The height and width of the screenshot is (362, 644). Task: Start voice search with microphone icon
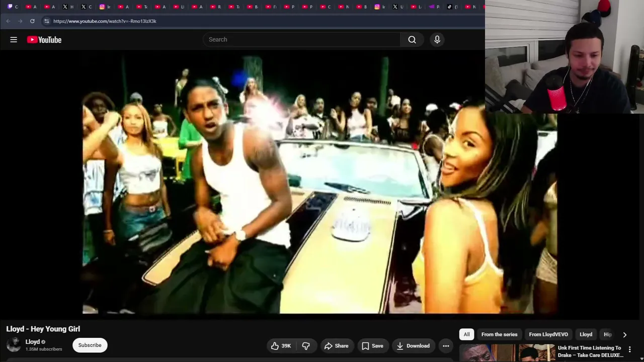coord(437,40)
